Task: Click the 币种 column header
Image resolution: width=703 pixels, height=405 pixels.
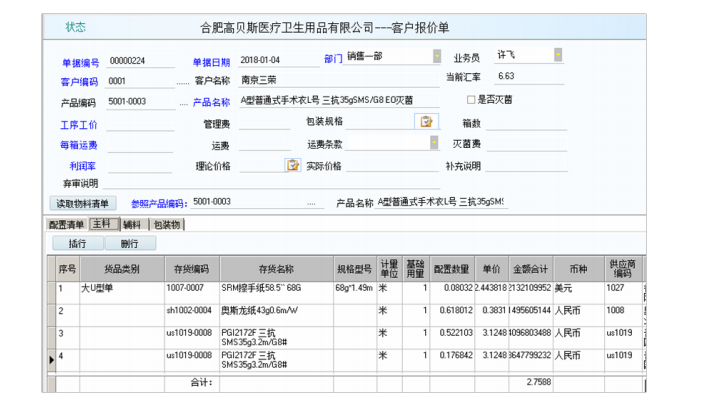Action: pos(578,269)
